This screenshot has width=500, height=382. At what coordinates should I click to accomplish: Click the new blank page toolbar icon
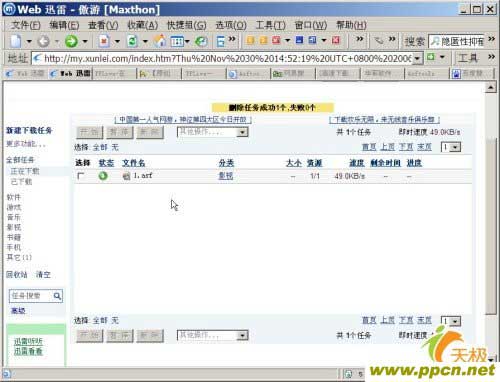tap(15, 41)
